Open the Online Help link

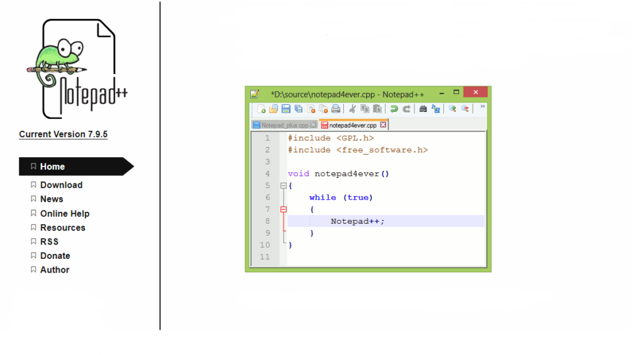tap(65, 214)
